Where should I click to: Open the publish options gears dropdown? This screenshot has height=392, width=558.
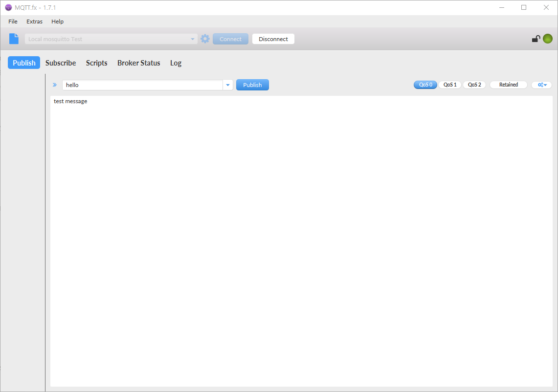tap(542, 85)
